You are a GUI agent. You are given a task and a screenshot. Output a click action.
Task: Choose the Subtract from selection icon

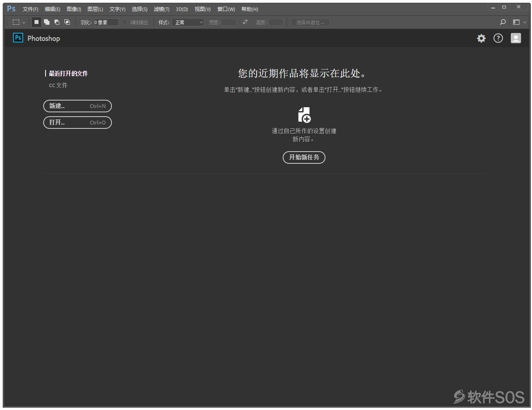(57, 22)
